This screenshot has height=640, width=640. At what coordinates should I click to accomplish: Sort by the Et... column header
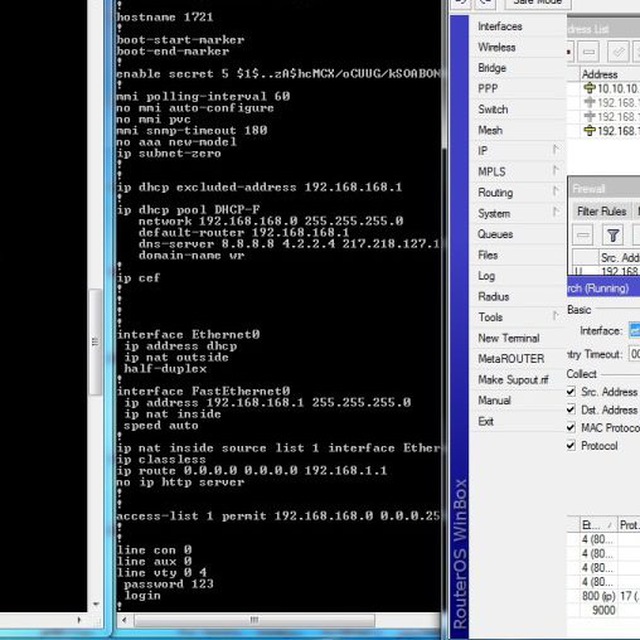[x=598, y=525]
